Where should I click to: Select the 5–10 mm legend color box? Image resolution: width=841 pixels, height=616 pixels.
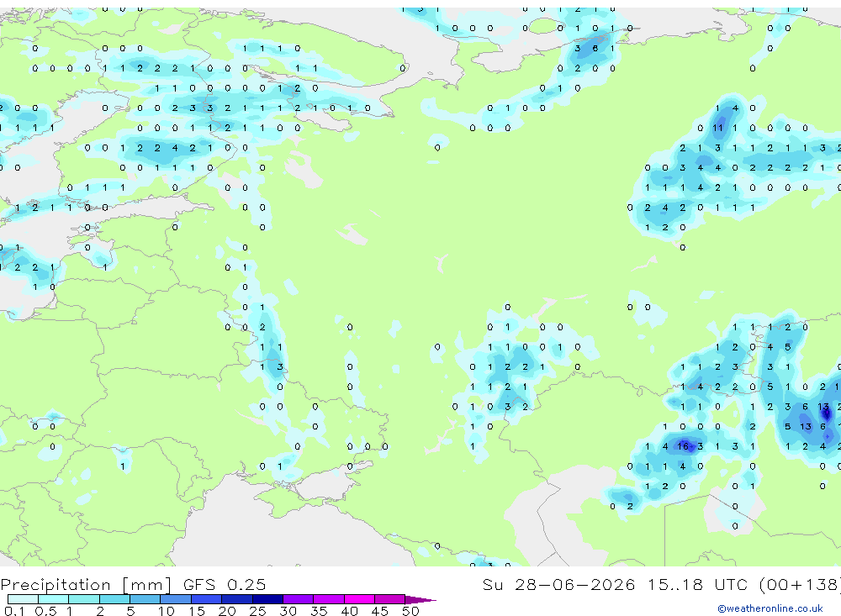145,599
